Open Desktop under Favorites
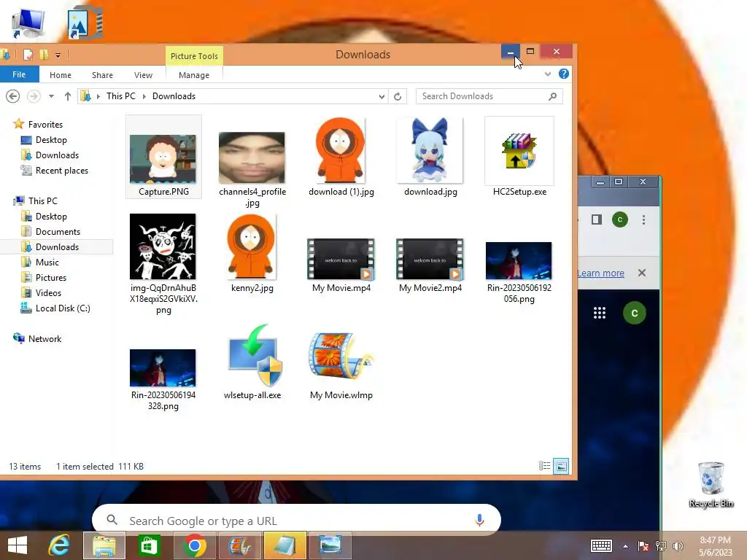 pyautogui.click(x=51, y=140)
